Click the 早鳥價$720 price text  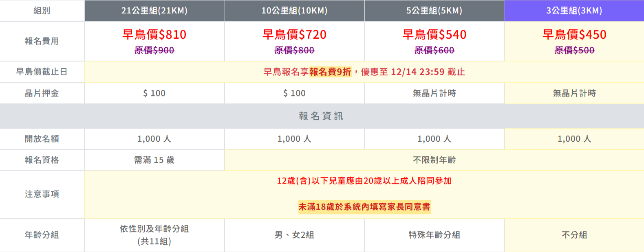tap(294, 35)
